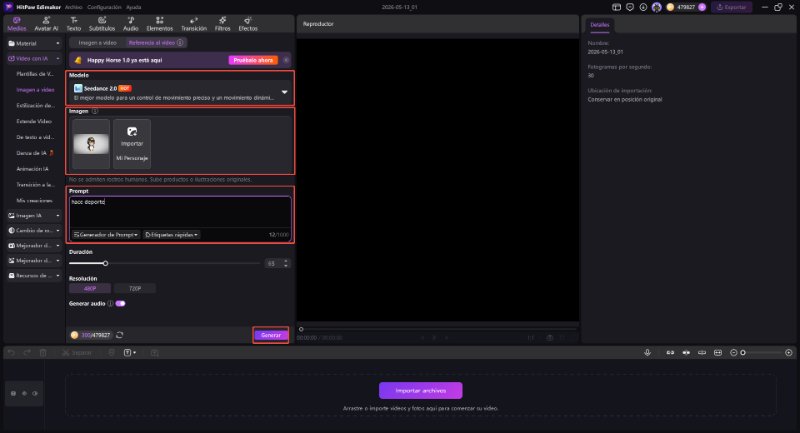Open the Subtítulos panel

pyautogui.click(x=102, y=24)
